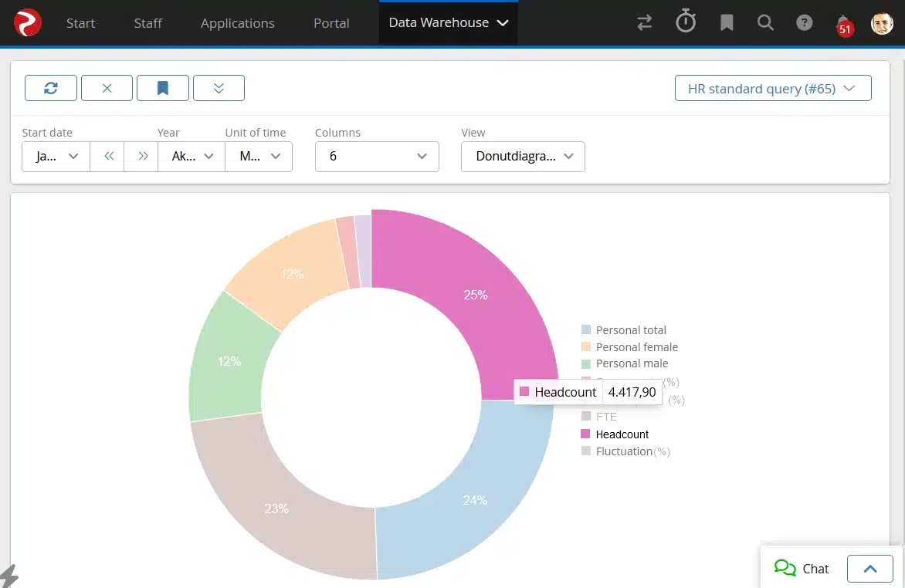Open the Data Warehouse menu
This screenshot has height=588, width=905.
tap(448, 22)
